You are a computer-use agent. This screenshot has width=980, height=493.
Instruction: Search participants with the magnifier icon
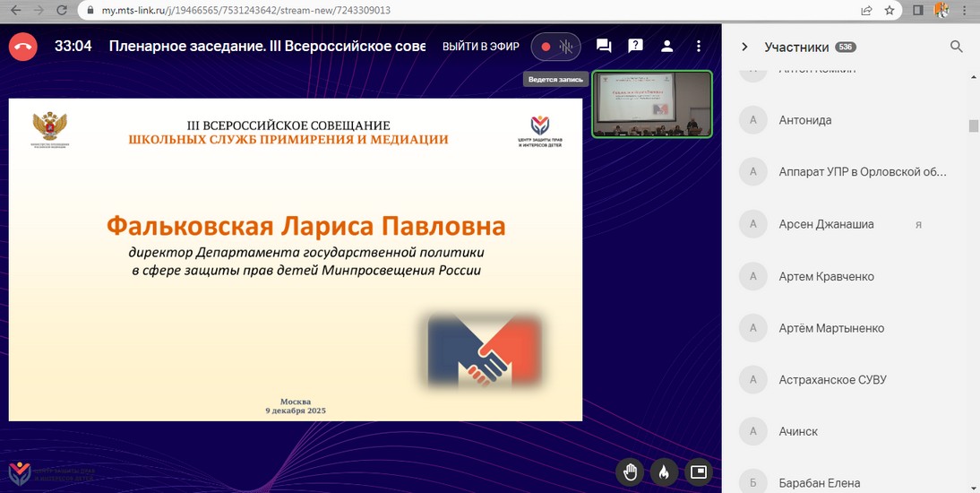(x=956, y=47)
